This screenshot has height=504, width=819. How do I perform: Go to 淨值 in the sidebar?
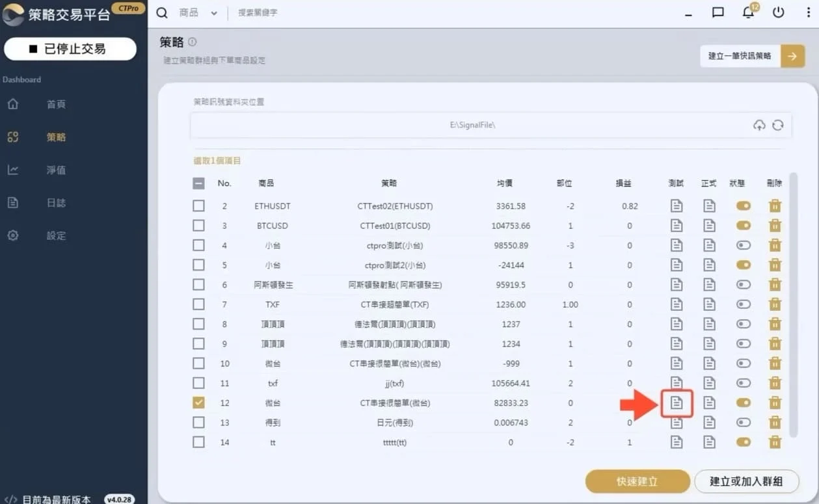pyautogui.click(x=56, y=170)
